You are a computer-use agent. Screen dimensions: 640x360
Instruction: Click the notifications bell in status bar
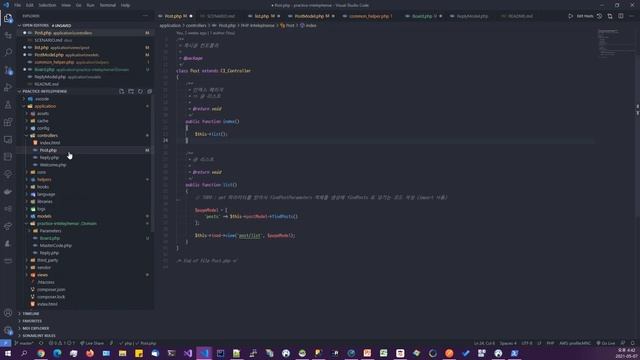633,343
